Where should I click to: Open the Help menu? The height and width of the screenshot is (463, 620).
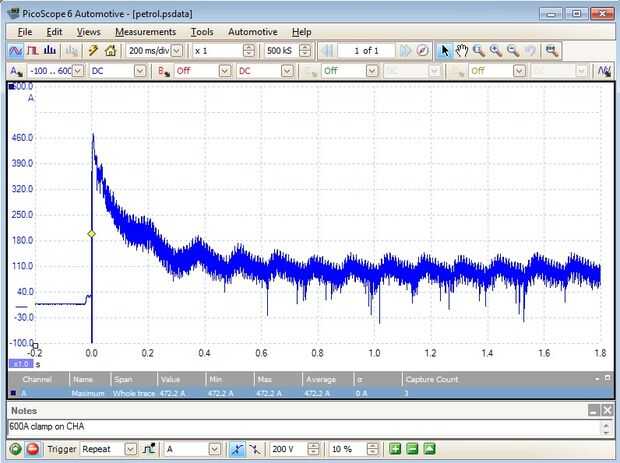pos(302,32)
